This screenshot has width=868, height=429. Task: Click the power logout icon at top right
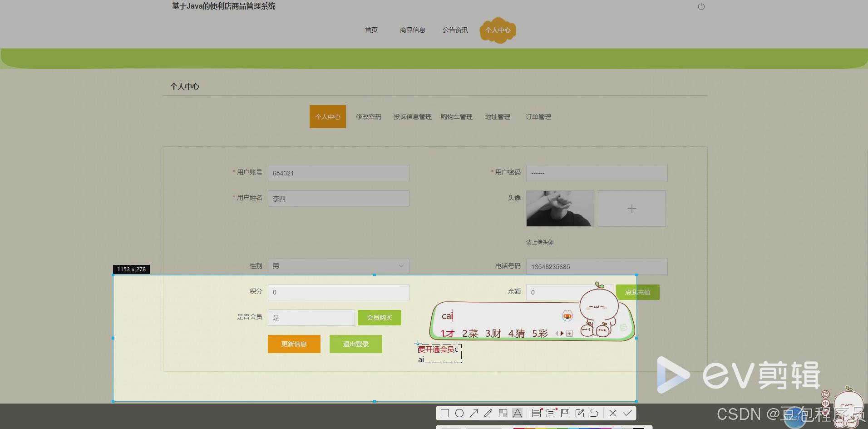(701, 6)
